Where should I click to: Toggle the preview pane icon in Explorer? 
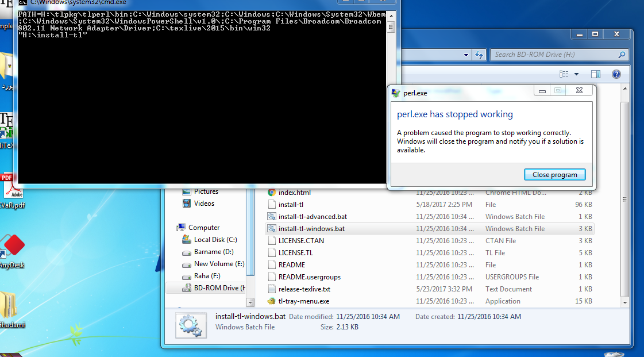(596, 74)
